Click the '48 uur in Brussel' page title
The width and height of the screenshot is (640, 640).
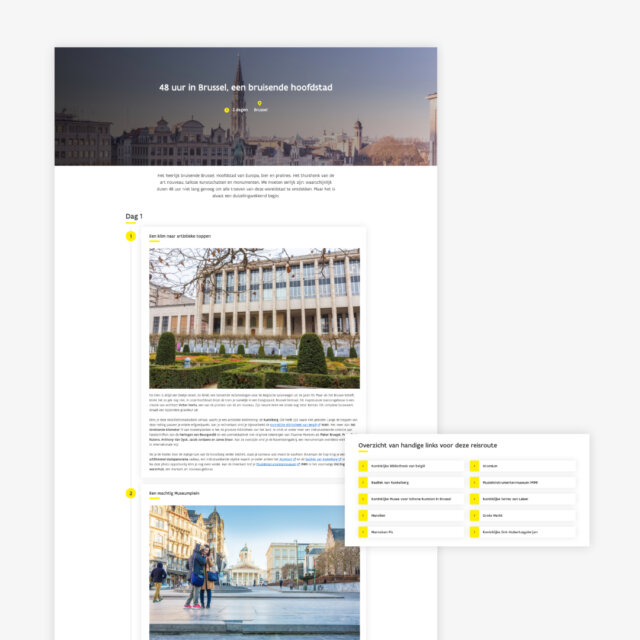(x=245, y=87)
